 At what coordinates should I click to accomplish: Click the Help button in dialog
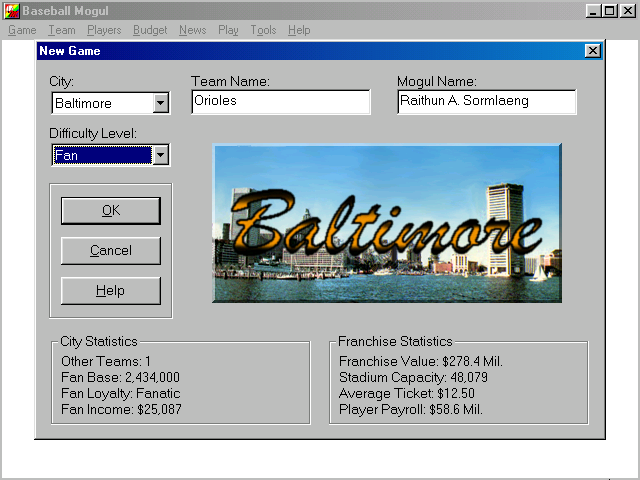tap(111, 290)
